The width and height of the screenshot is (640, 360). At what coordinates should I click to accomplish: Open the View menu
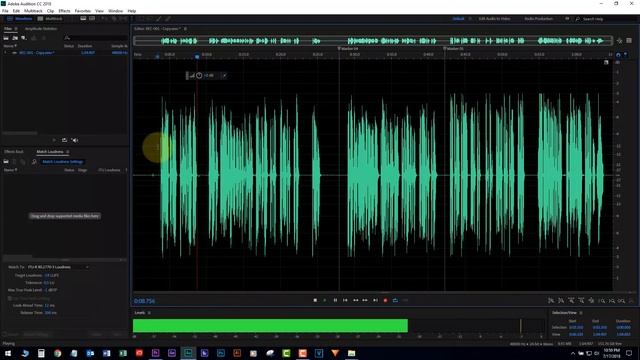click(99, 11)
